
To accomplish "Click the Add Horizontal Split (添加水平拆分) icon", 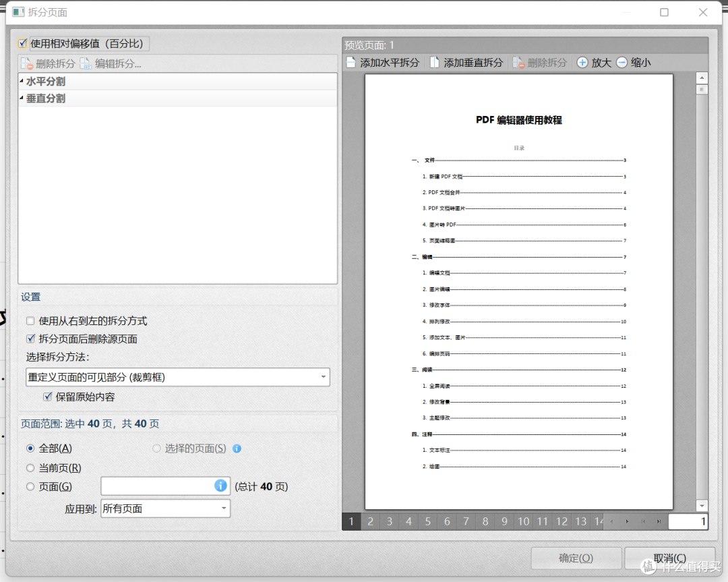I will tap(351, 62).
